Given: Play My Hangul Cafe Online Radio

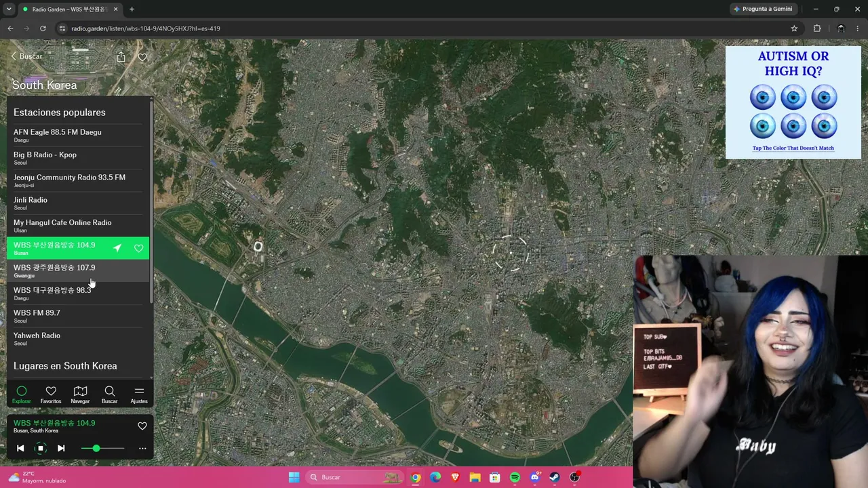Looking at the screenshot, I should [78, 226].
